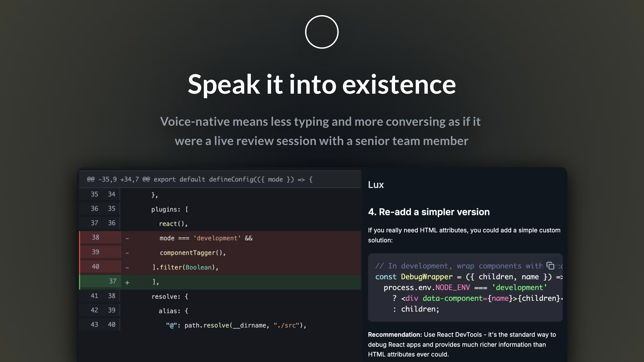Image resolution: width=644 pixels, height=362 pixels.
Task: Copy the DebugWrapper code snippet
Action: (550, 266)
